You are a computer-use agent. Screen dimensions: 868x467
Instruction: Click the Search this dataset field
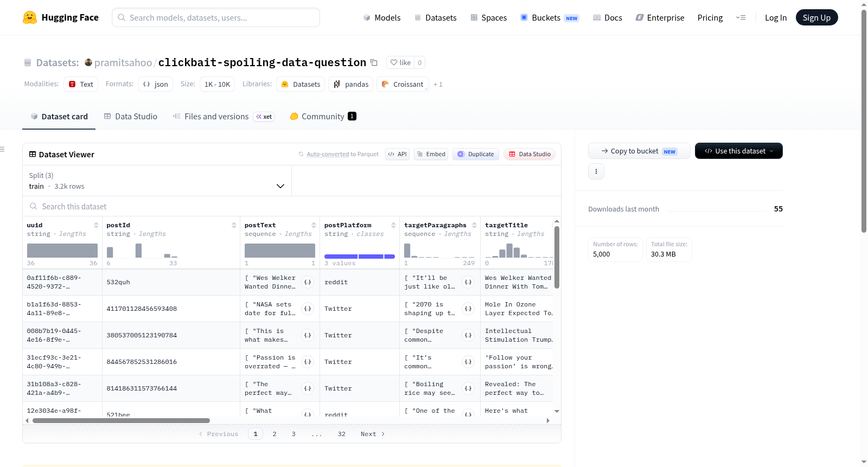292,207
